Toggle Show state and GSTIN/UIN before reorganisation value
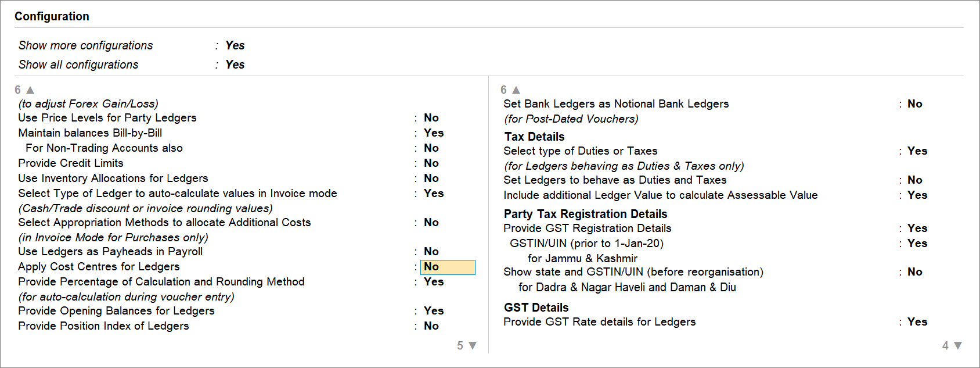 (x=915, y=272)
